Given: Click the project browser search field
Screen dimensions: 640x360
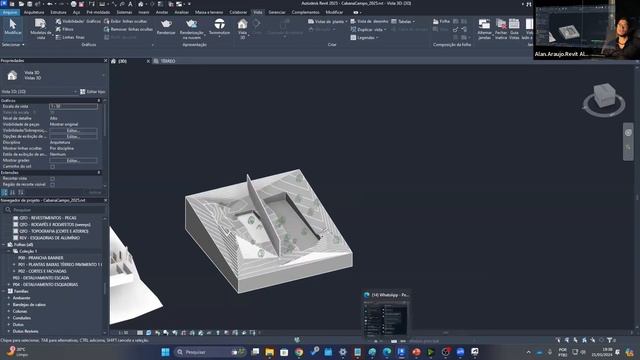Looking at the screenshot, I should coord(55,210).
